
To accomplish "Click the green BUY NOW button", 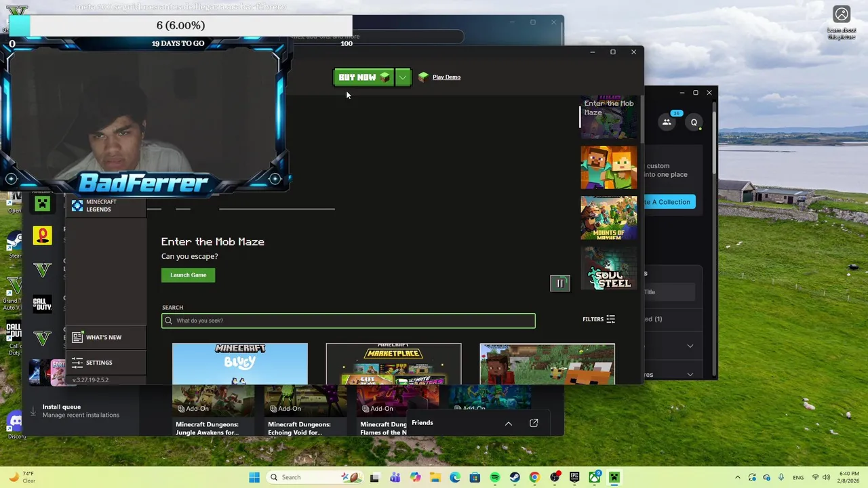I will [363, 77].
